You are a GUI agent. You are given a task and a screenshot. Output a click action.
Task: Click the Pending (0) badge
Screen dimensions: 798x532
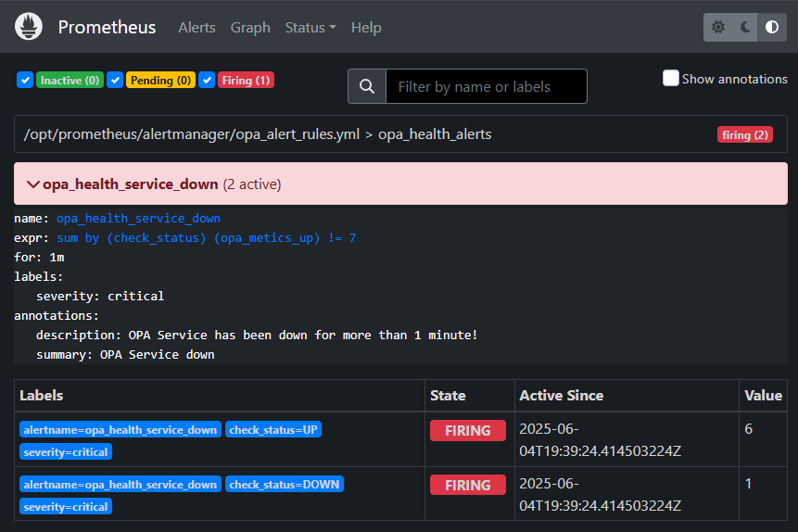(161, 81)
